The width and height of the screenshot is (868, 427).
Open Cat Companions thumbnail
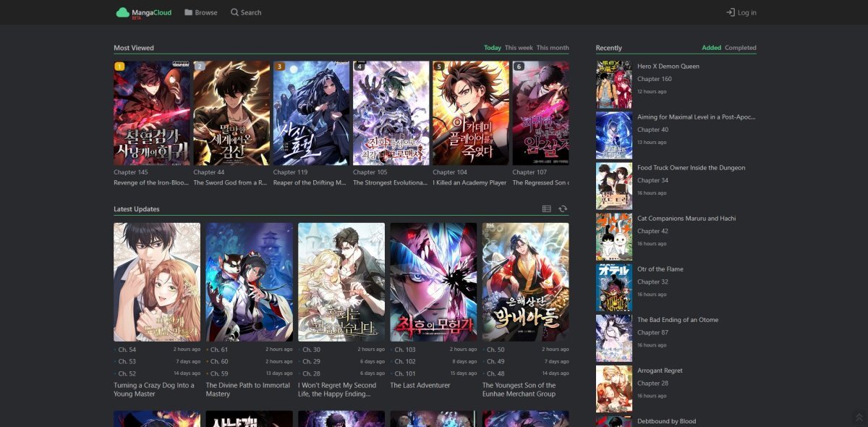(614, 237)
